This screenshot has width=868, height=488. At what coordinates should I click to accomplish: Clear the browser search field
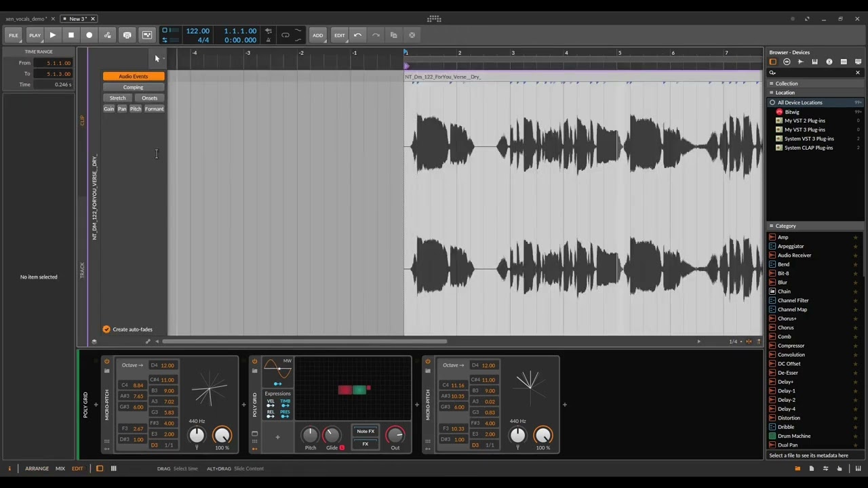[x=857, y=73]
